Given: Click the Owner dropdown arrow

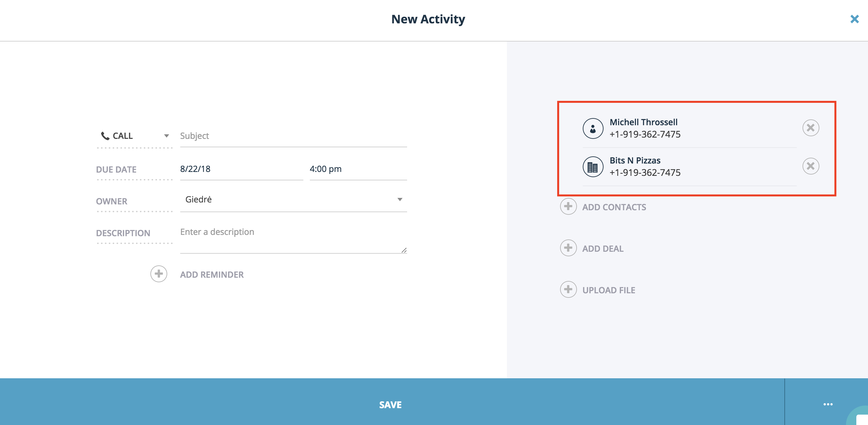Looking at the screenshot, I should [400, 200].
